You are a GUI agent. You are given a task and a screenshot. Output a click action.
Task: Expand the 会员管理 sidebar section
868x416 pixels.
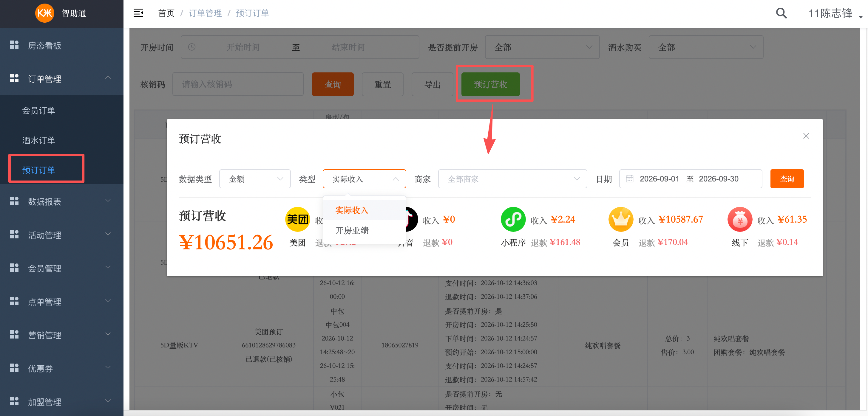click(62, 268)
